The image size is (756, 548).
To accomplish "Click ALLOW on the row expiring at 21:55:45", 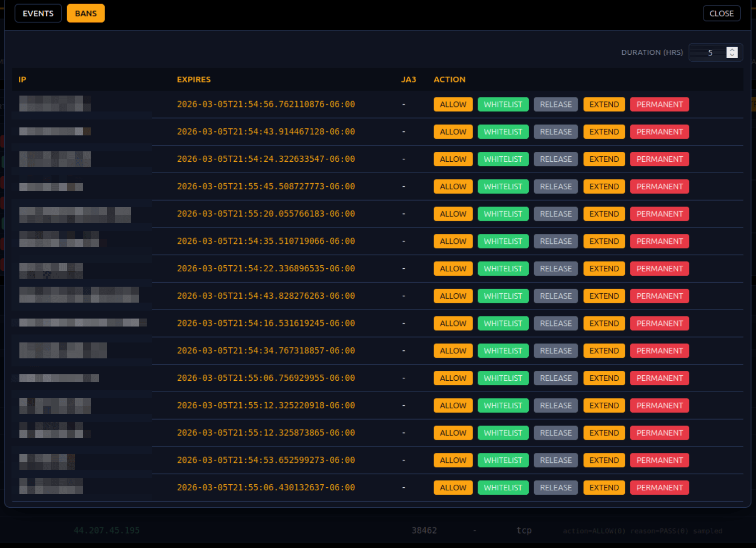I will [x=452, y=186].
